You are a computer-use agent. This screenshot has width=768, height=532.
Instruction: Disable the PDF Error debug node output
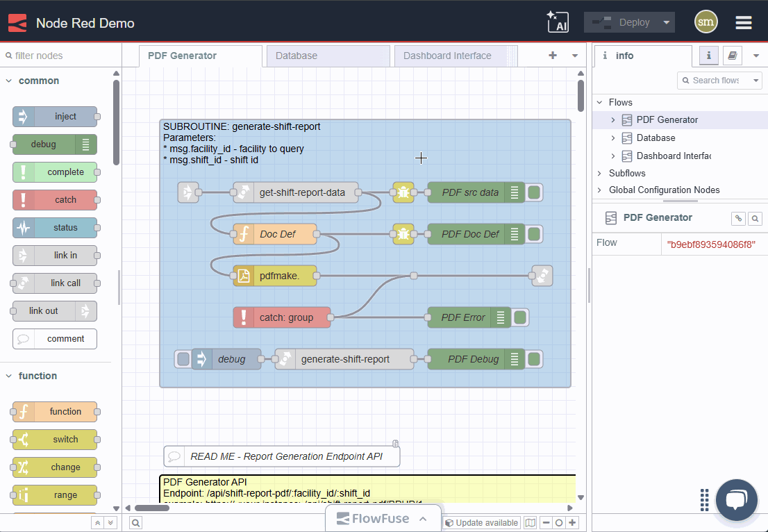[520, 317]
